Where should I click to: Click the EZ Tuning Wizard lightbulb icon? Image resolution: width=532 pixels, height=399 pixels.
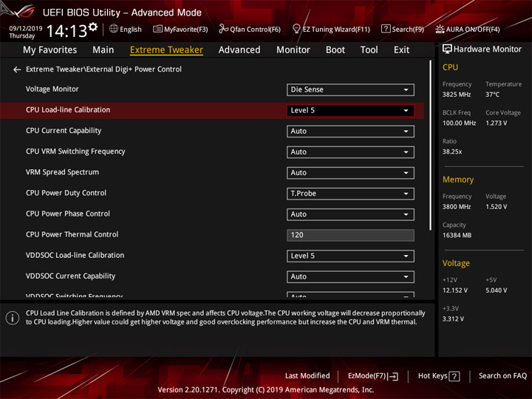(296, 29)
